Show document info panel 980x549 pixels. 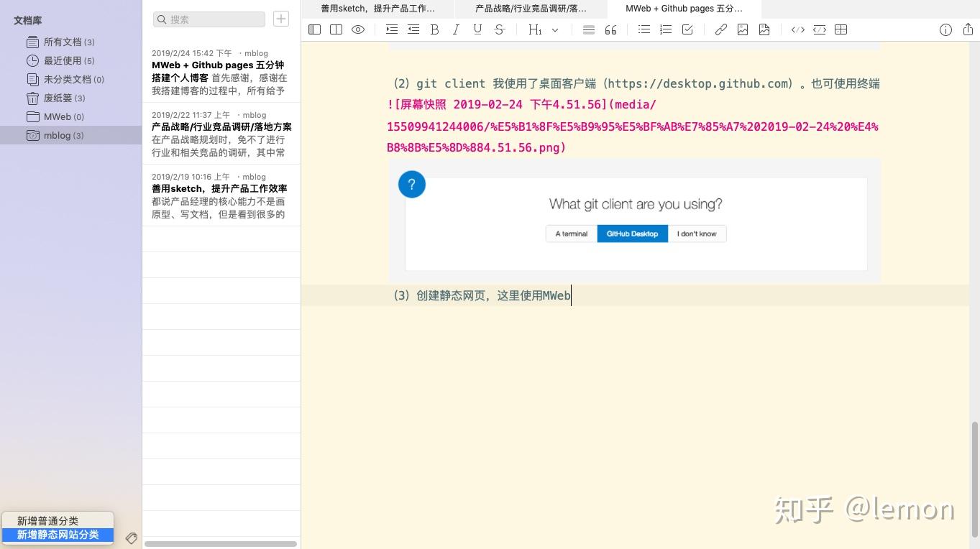[946, 29]
